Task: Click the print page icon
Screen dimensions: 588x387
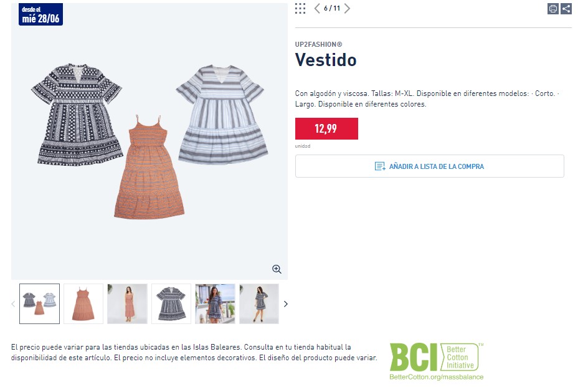Action: tap(552, 9)
